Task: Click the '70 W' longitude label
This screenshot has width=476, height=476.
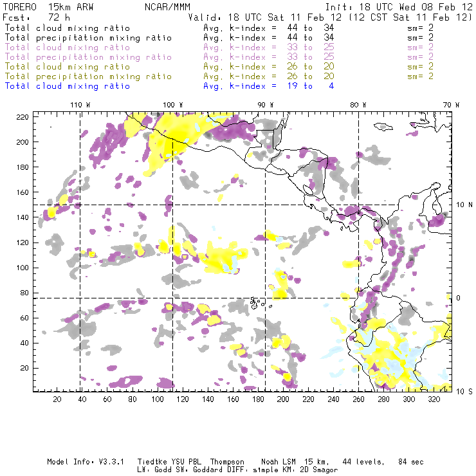Action: (451, 105)
